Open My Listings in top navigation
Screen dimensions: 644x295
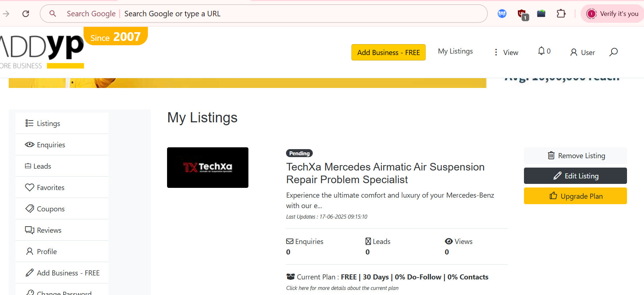point(455,51)
